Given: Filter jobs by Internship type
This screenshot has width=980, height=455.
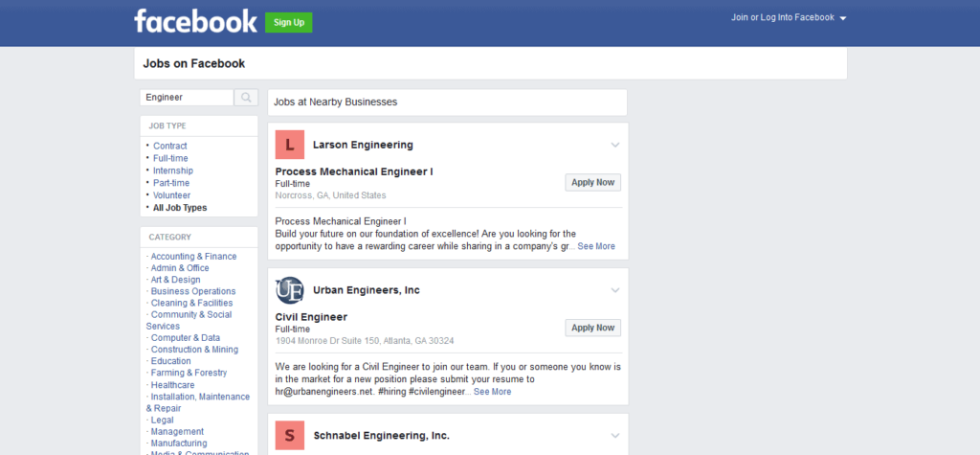Looking at the screenshot, I should 173,171.
